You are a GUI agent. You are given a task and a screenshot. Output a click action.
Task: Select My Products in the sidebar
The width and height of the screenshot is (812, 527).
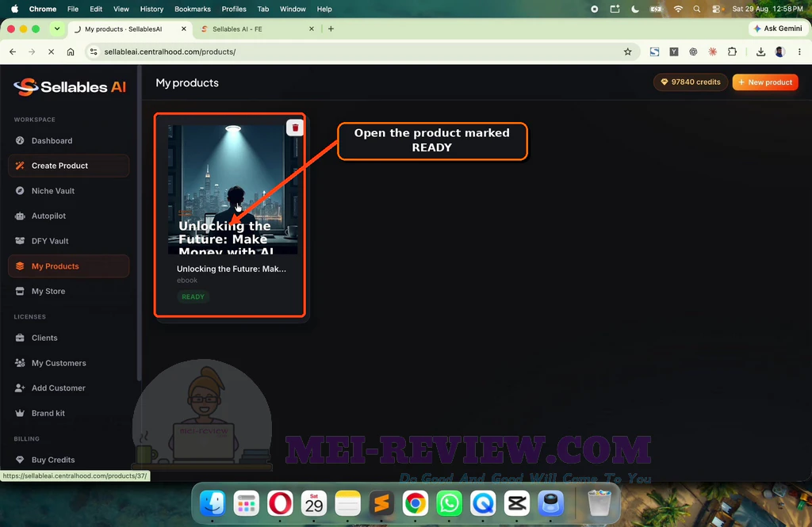tap(68, 266)
